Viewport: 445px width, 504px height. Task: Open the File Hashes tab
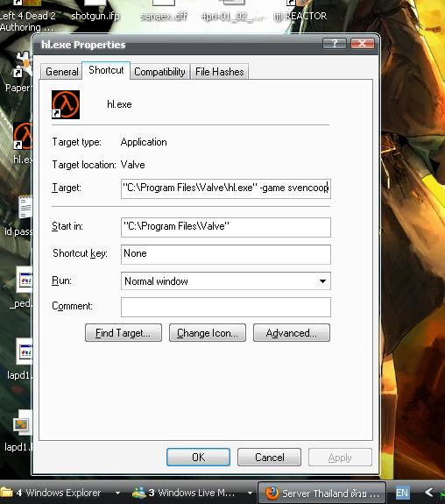click(220, 71)
